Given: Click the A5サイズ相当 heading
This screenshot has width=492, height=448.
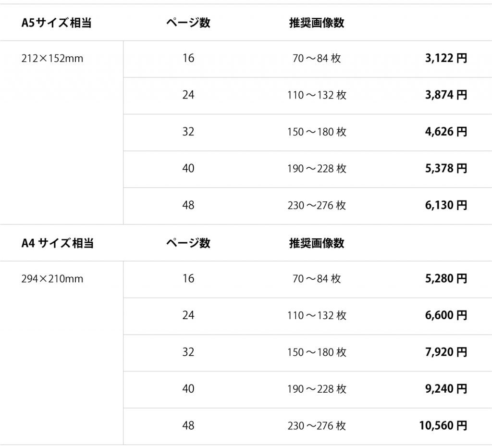Looking at the screenshot, I should [57, 23].
